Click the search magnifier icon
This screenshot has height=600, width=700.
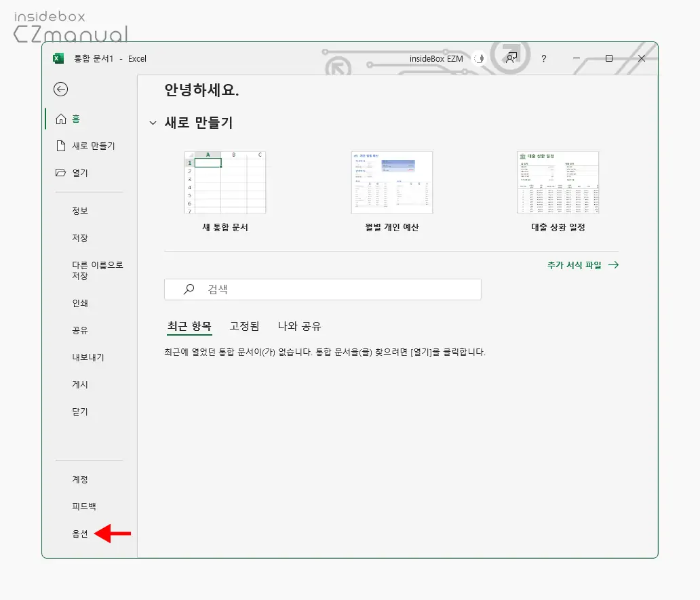[189, 289]
